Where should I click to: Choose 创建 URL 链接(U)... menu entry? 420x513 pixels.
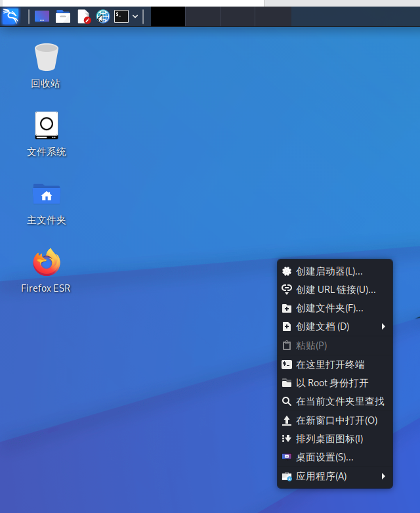pos(335,290)
